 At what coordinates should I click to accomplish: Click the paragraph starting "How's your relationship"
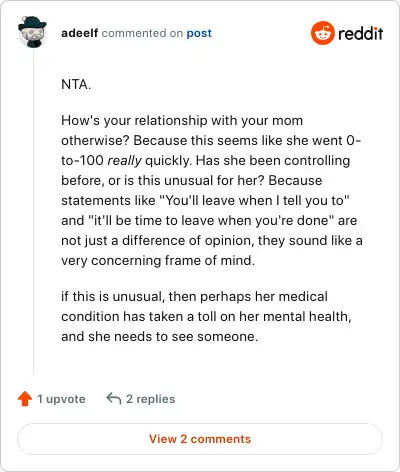212,190
